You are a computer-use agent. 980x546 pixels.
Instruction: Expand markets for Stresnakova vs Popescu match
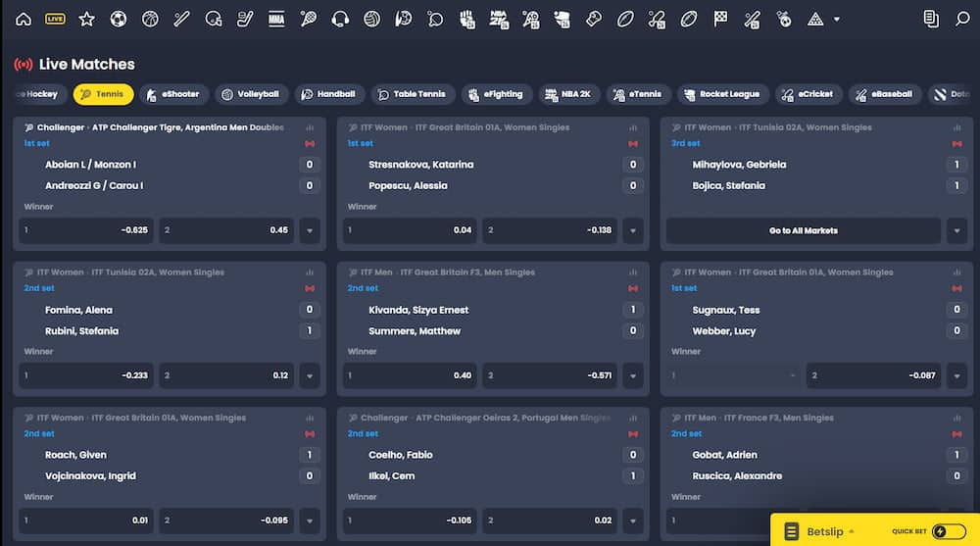point(633,230)
